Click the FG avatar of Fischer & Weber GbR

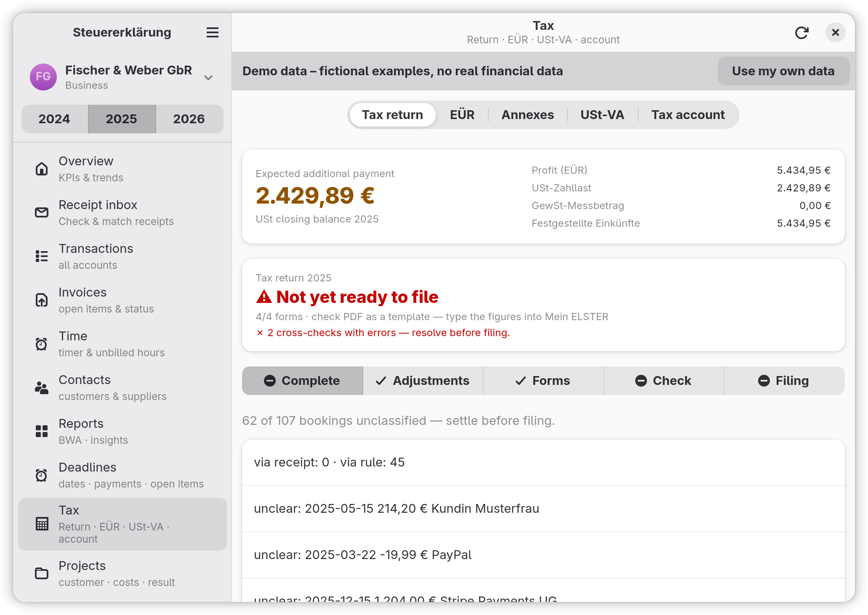click(43, 77)
